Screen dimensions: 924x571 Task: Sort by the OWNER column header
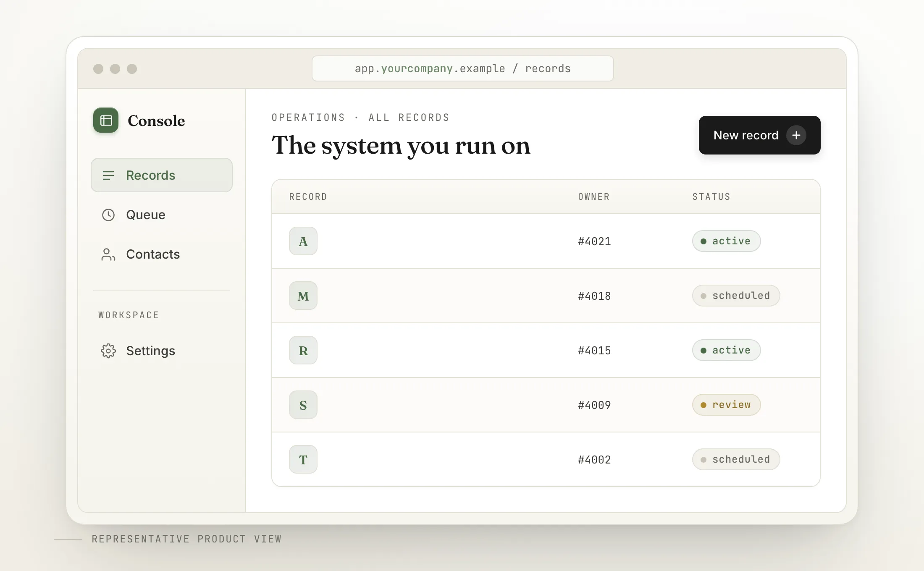tap(594, 196)
